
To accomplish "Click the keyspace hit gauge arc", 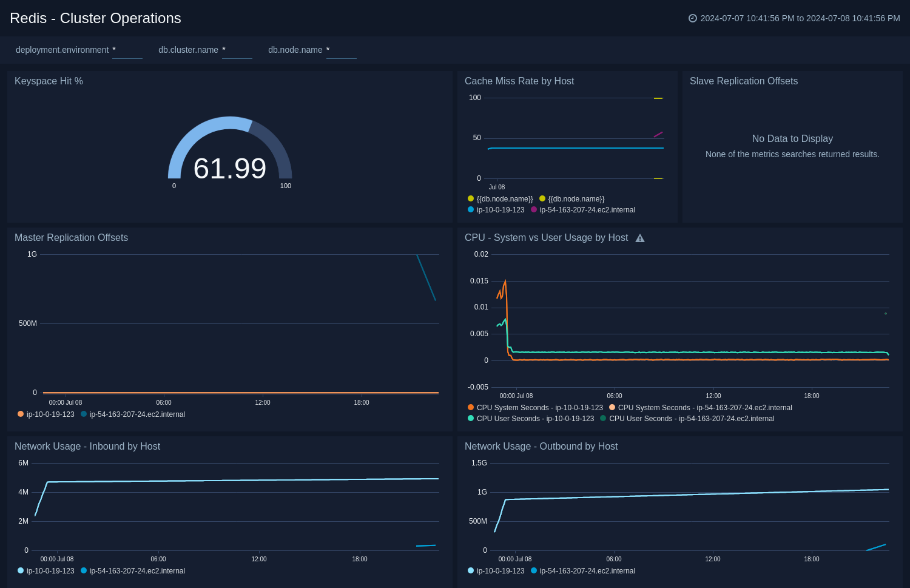I will pos(230,123).
